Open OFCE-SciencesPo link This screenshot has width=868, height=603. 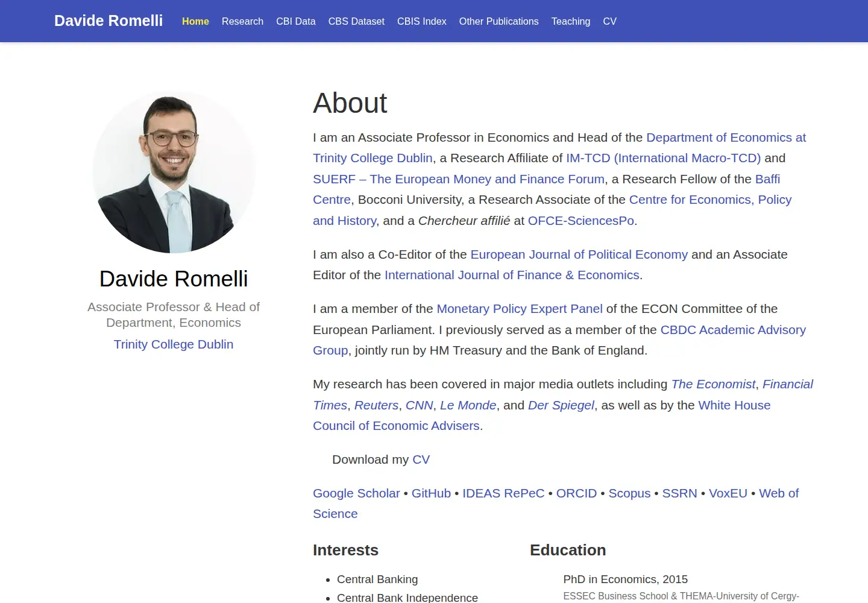(x=581, y=221)
